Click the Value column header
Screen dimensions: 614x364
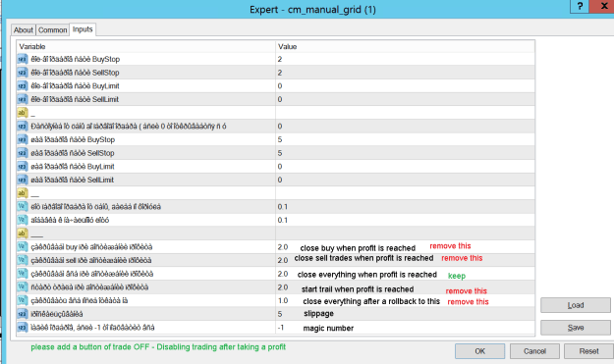coord(406,46)
